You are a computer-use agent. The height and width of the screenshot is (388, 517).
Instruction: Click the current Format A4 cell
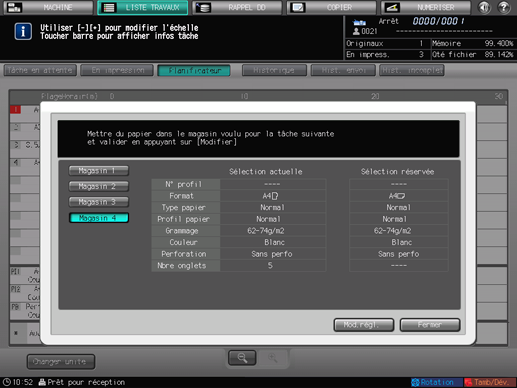[x=273, y=196]
